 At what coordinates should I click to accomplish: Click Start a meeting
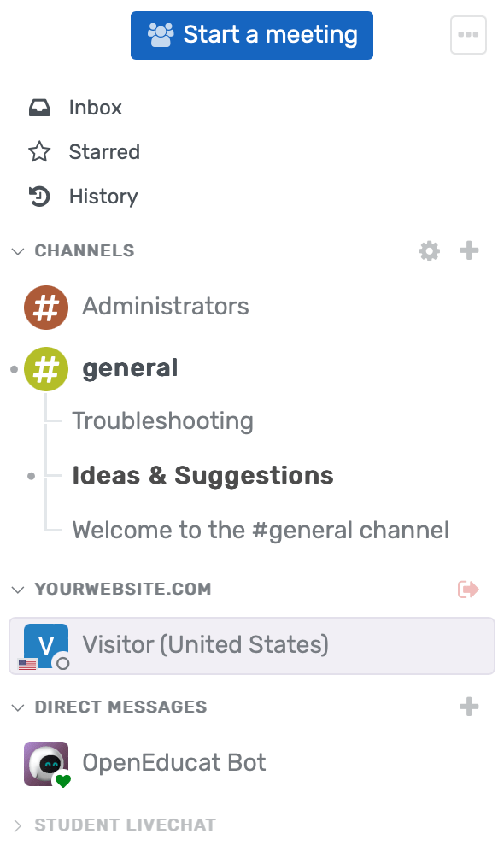point(251,35)
